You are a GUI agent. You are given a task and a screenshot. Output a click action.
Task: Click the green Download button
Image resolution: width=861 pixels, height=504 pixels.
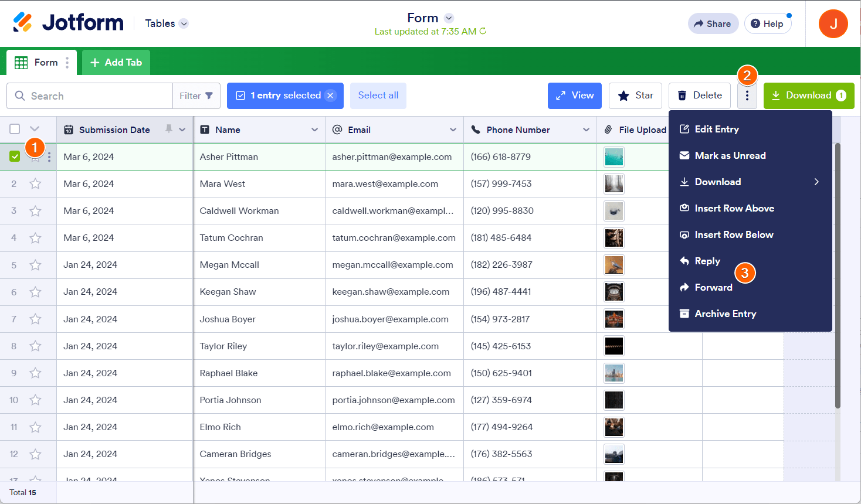[x=809, y=96]
